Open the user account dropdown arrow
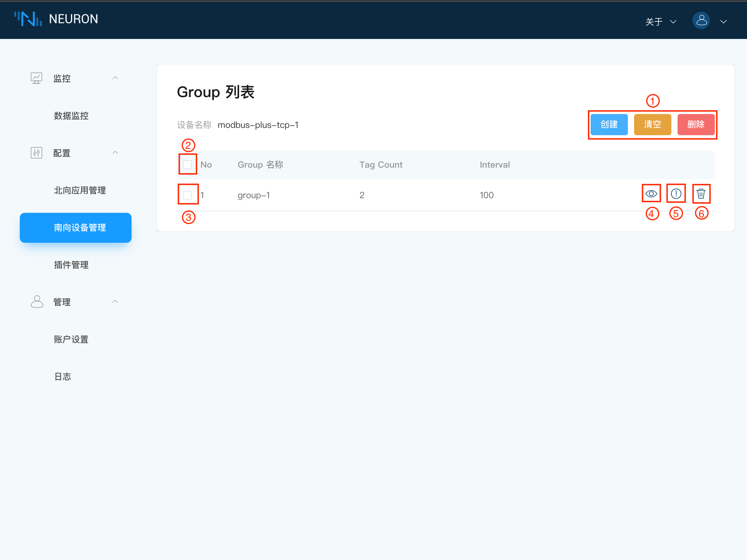Image resolution: width=747 pixels, height=560 pixels. pos(723,22)
